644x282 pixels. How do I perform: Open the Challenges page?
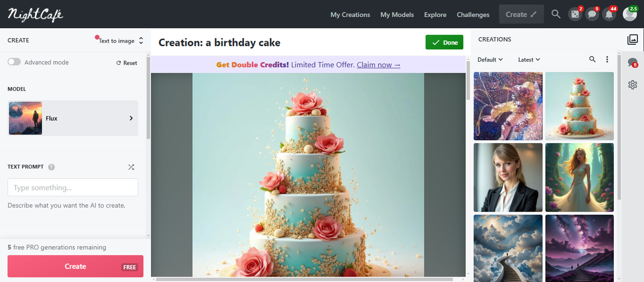[x=473, y=15]
